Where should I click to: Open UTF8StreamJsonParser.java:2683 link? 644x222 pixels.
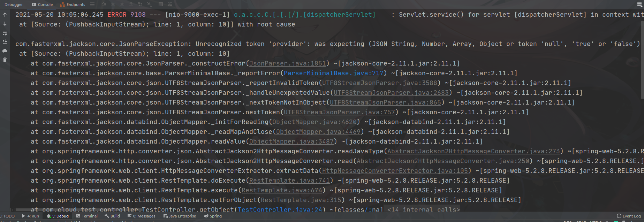click(x=391, y=93)
